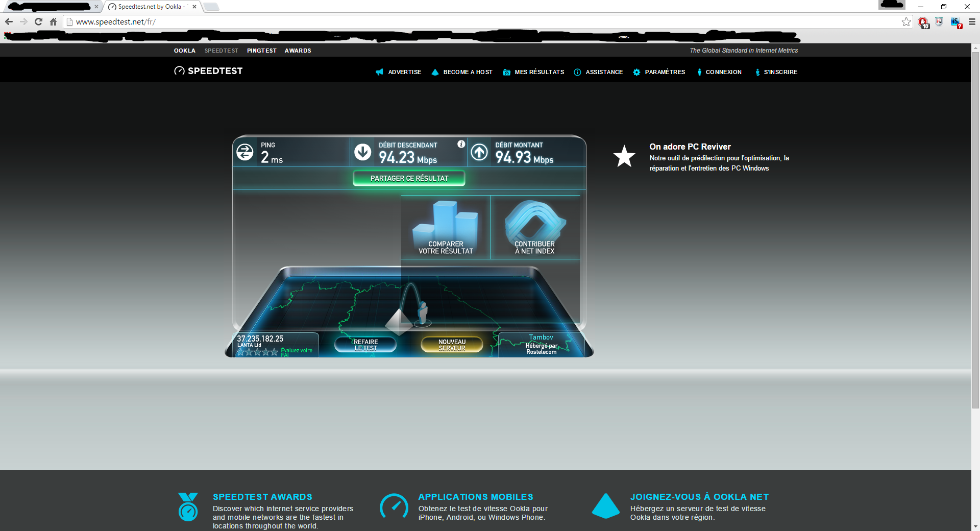
Task: Rate your ISP with the stars
Action: click(x=258, y=352)
